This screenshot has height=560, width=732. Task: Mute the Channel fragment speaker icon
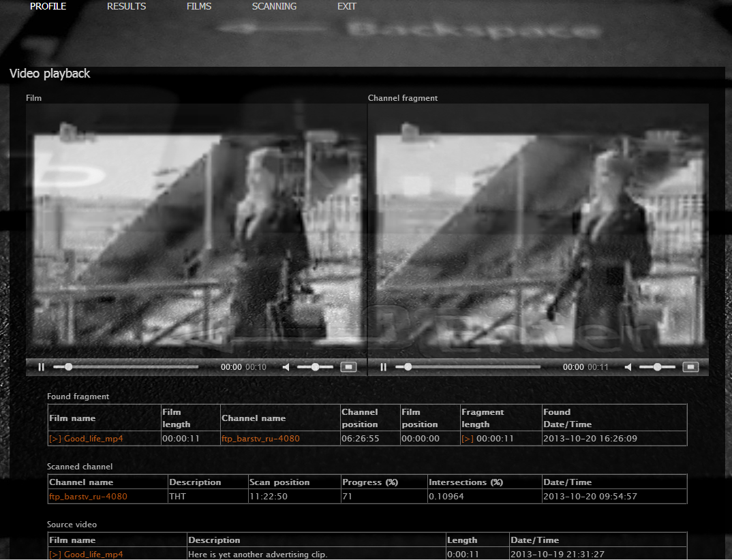628,367
